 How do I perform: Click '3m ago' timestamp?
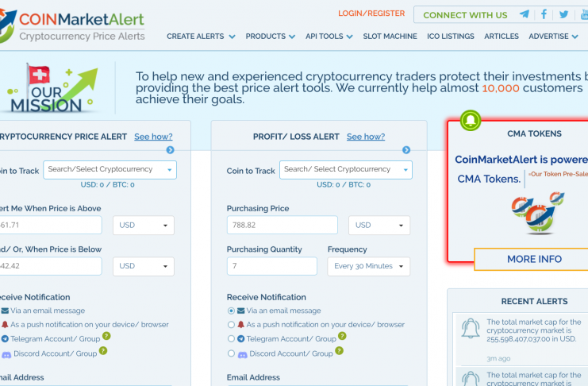coord(498,358)
